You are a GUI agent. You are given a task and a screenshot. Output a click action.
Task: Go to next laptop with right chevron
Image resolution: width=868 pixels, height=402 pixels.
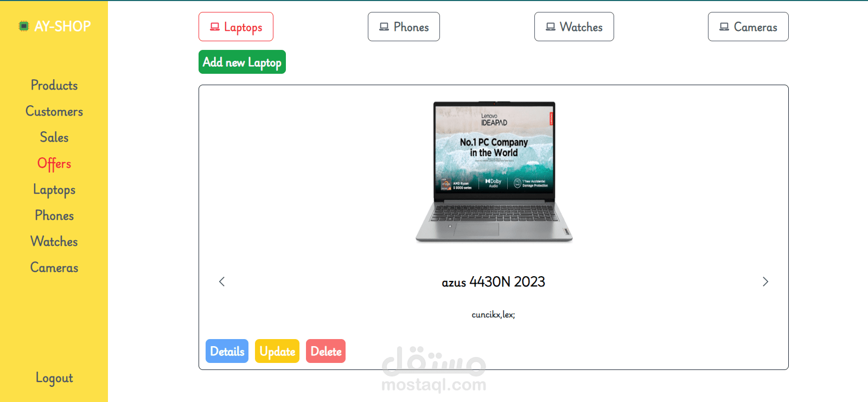(x=765, y=282)
